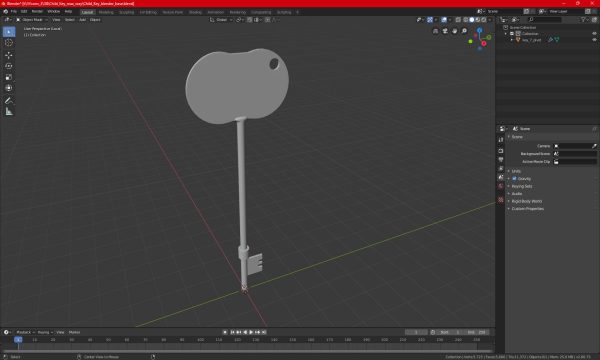Choose the Annotate tool
The image size is (600, 360).
tap(9, 101)
